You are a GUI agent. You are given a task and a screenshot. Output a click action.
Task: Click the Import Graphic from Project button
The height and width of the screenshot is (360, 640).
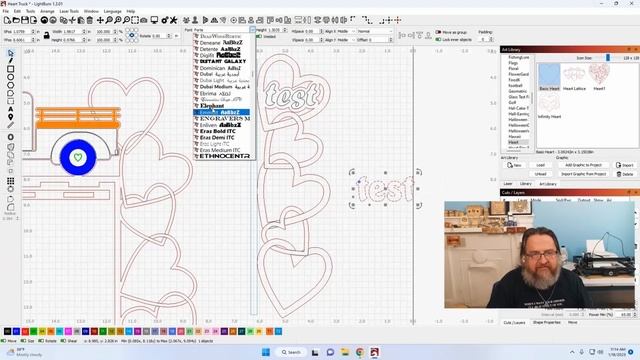tap(584, 174)
